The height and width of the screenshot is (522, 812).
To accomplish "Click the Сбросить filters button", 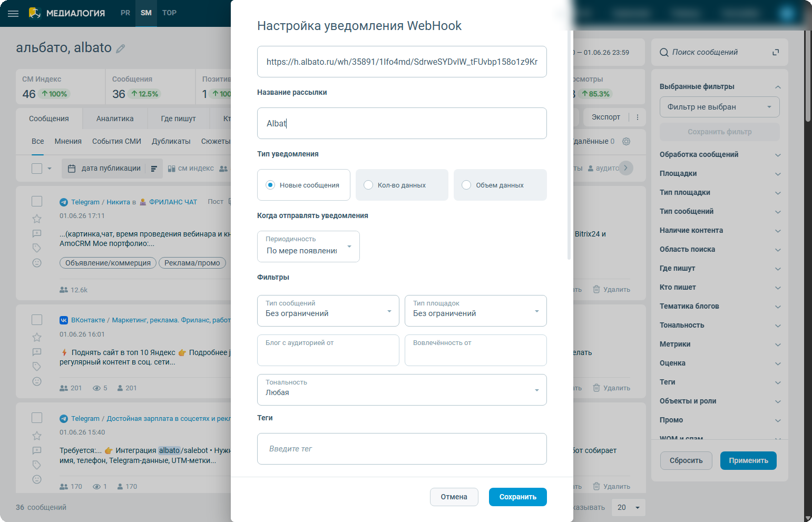I will point(686,460).
